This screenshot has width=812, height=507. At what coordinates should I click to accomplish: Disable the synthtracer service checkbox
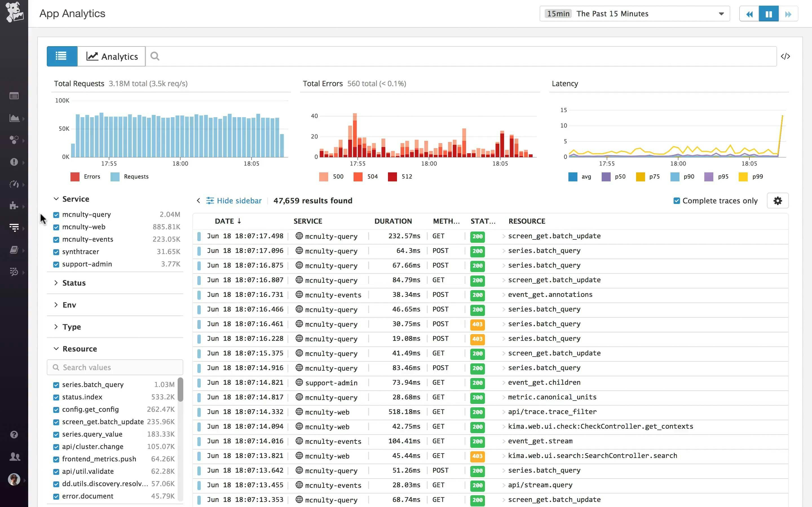coord(56,251)
